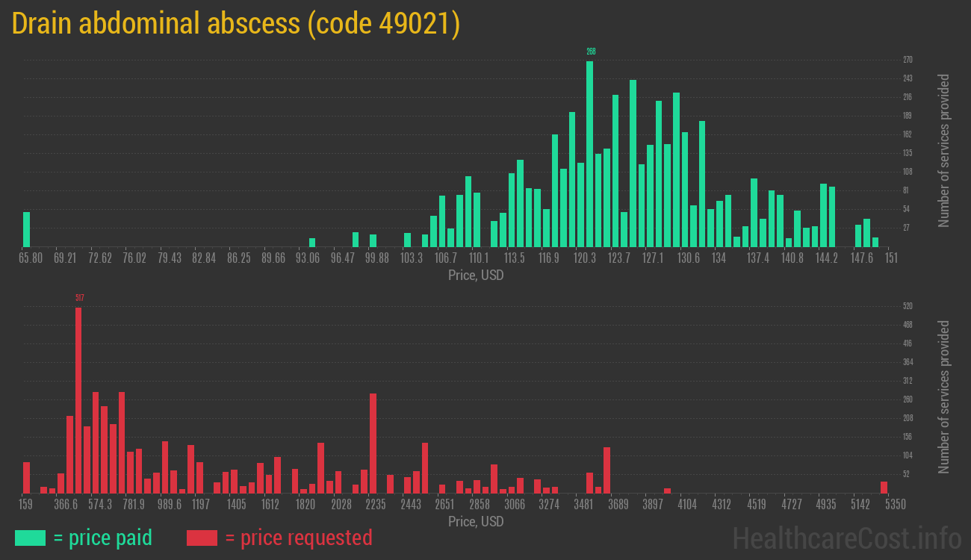The image size is (971, 560).
Task: Select the 'price paid' legend text
Action: pyautogui.click(x=102, y=538)
